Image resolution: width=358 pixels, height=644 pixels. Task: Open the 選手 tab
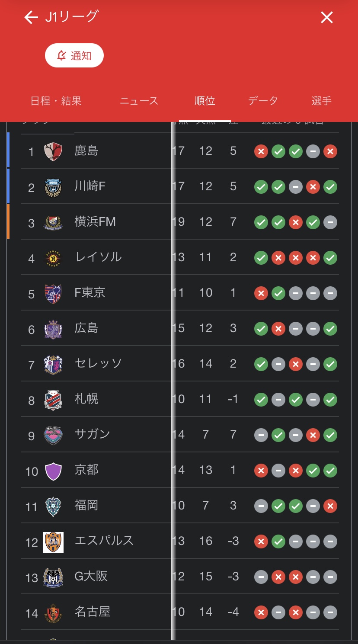[321, 101]
